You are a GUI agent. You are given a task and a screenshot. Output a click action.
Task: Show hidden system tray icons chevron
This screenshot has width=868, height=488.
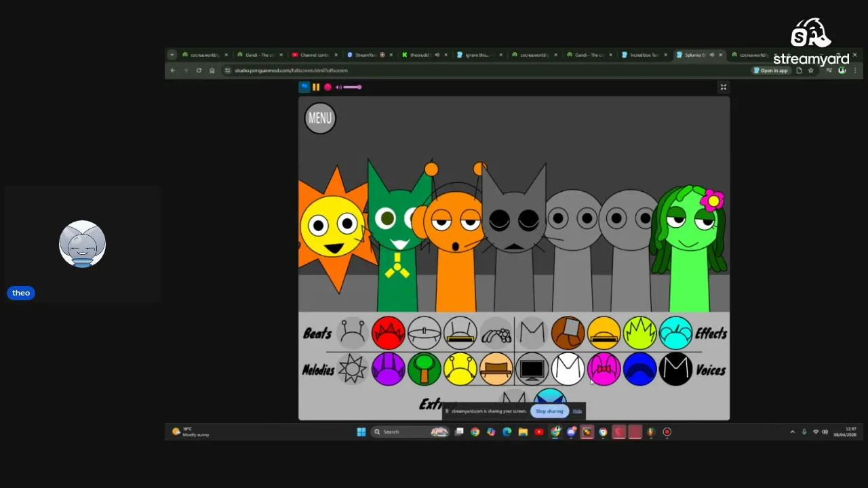792,432
